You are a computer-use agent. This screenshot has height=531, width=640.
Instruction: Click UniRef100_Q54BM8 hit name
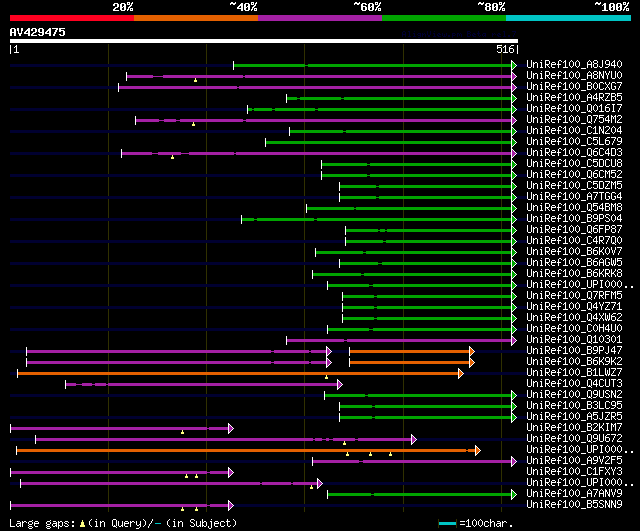(574, 208)
